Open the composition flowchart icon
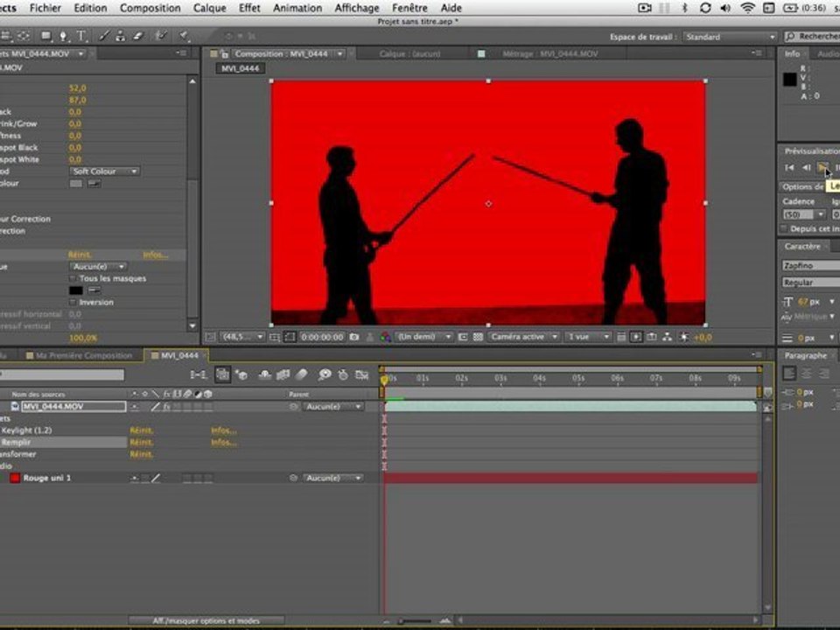Viewport: 840px width, 630px height. 667,337
